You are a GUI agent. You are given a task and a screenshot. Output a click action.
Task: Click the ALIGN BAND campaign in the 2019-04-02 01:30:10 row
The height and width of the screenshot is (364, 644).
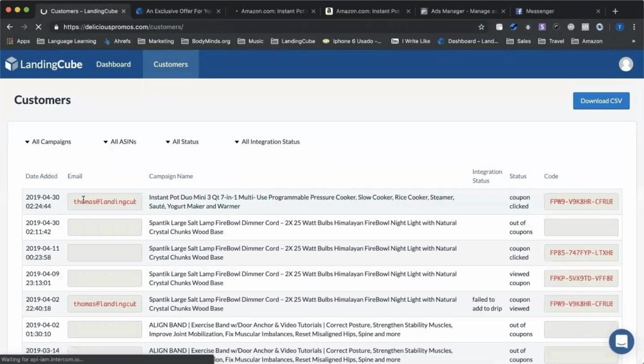301,329
